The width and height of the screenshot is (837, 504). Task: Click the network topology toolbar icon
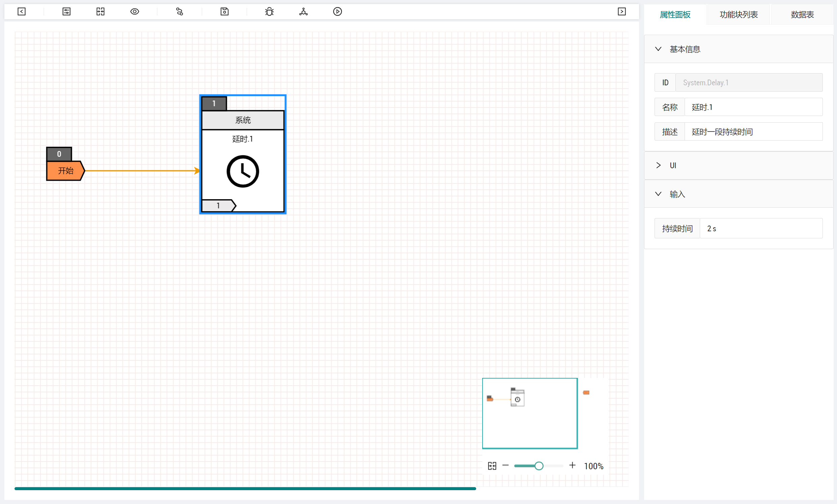coord(304,11)
